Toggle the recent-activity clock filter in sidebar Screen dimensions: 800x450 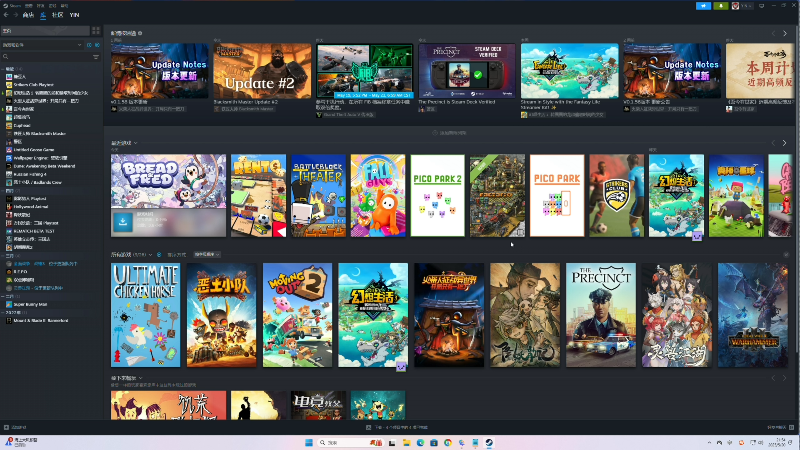(89, 45)
